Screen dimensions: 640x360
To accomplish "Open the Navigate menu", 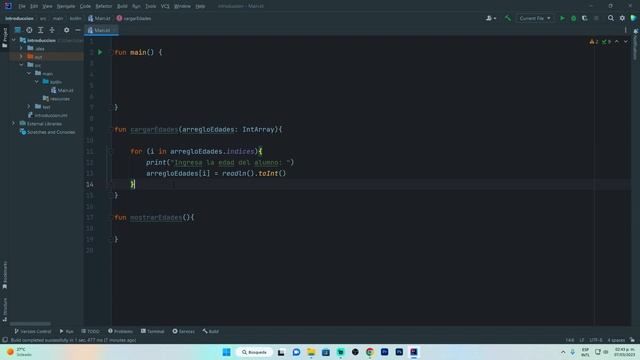I will pos(66,7).
